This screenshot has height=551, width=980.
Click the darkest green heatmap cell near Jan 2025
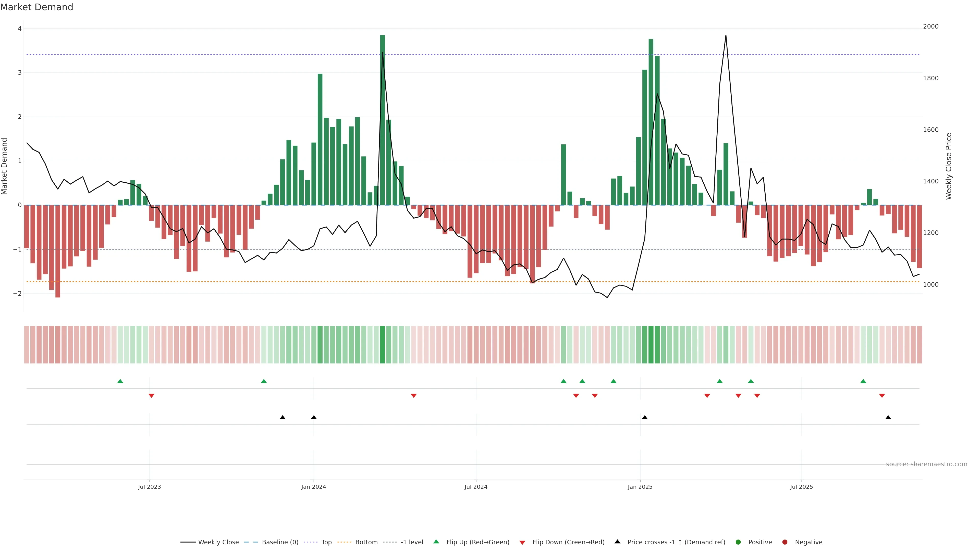[x=651, y=345]
